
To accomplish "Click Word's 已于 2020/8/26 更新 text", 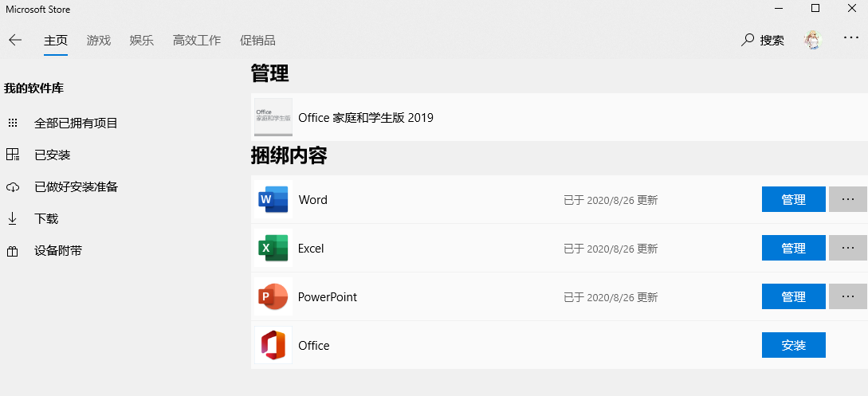I will [x=611, y=200].
